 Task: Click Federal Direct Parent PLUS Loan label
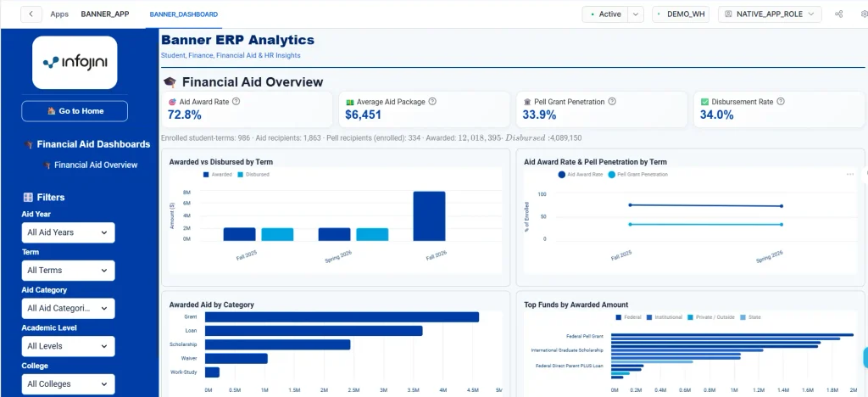pos(570,366)
